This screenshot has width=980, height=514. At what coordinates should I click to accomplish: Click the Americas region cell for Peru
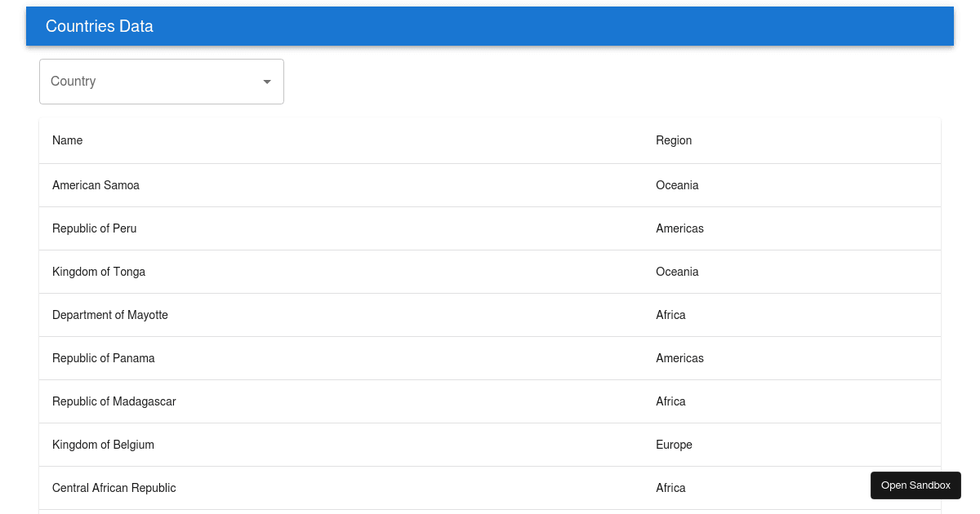[x=679, y=228]
